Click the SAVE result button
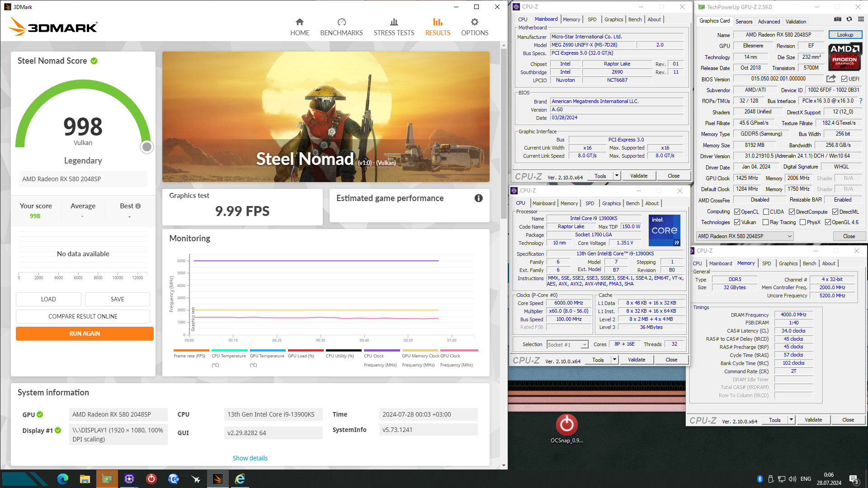Image resolution: width=868 pixels, height=488 pixels. click(x=118, y=299)
